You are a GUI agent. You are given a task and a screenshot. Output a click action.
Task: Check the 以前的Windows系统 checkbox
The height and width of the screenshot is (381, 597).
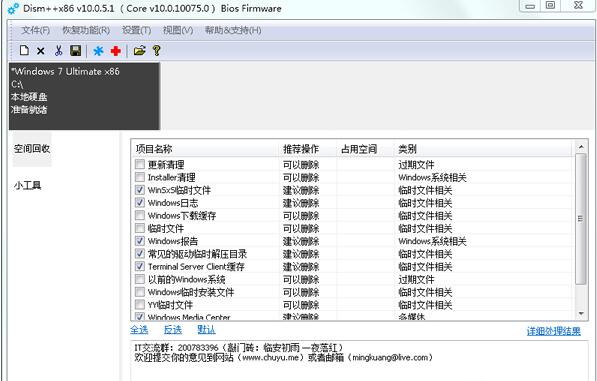[x=140, y=279]
